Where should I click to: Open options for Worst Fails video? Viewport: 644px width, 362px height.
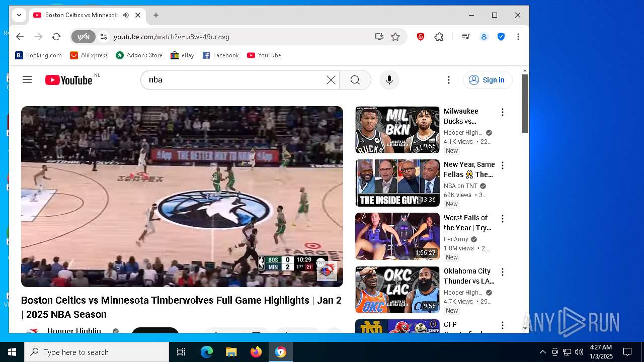[x=502, y=219]
